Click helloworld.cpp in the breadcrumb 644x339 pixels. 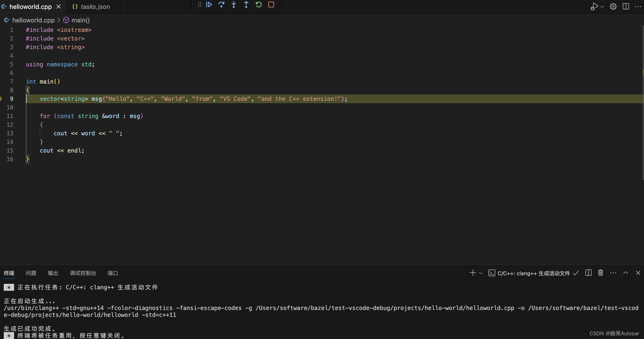(x=33, y=20)
